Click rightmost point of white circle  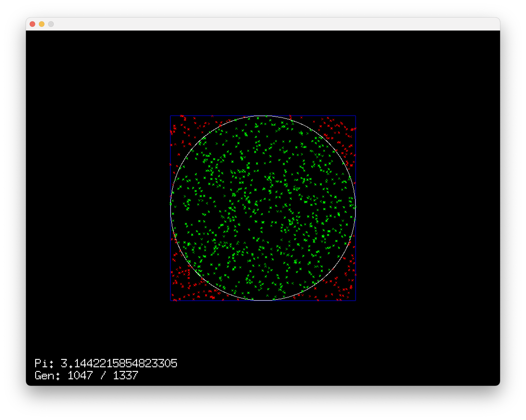pos(355,208)
